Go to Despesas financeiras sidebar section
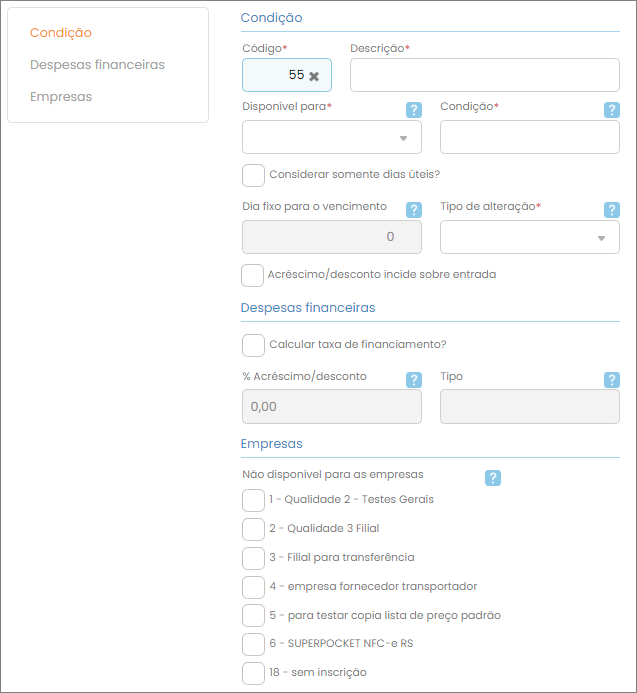This screenshot has width=637, height=693. pyautogui.click(x=97, y=65)
